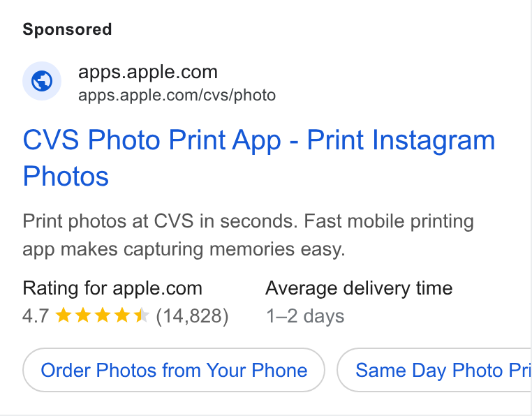The width and height of the screenshot is (532, 416).
Task: Open CVS Photo Print App headline link
Action: (259, 158)
